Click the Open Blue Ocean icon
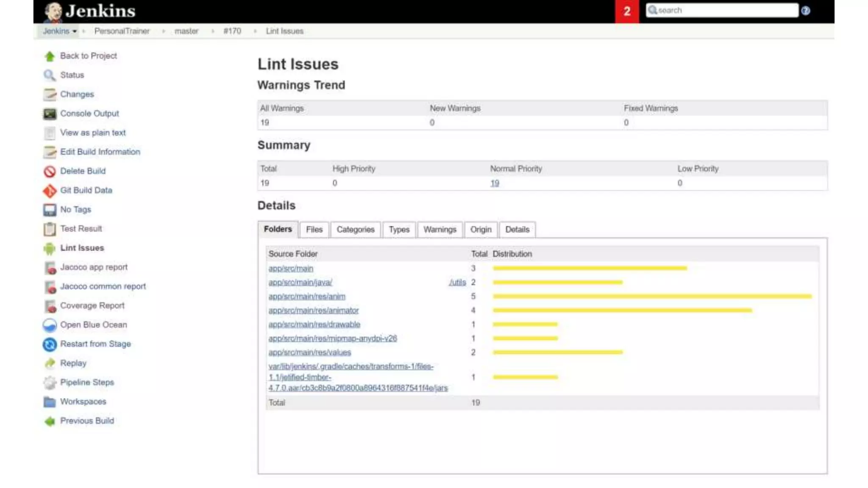Image resolution: width=868 pixels, height=488 pixels. tap(50, 325)
